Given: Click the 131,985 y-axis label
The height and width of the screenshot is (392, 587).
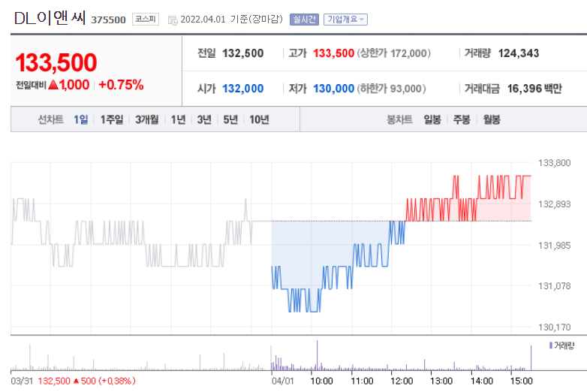Looking at the screenshot, I should (555, 246).
